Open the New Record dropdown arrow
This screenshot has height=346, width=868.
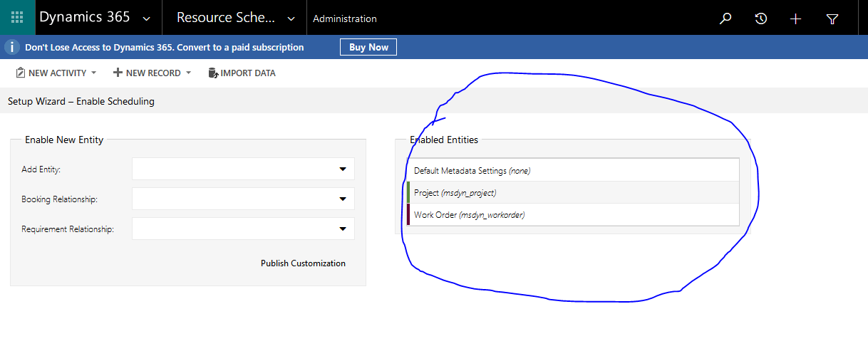(188, 73)
